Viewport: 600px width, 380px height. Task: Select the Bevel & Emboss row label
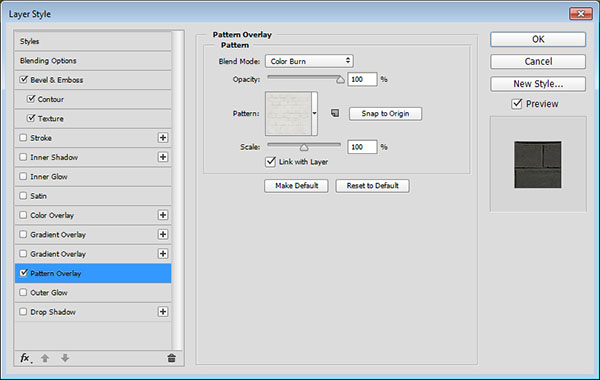(x=57, y=80)
